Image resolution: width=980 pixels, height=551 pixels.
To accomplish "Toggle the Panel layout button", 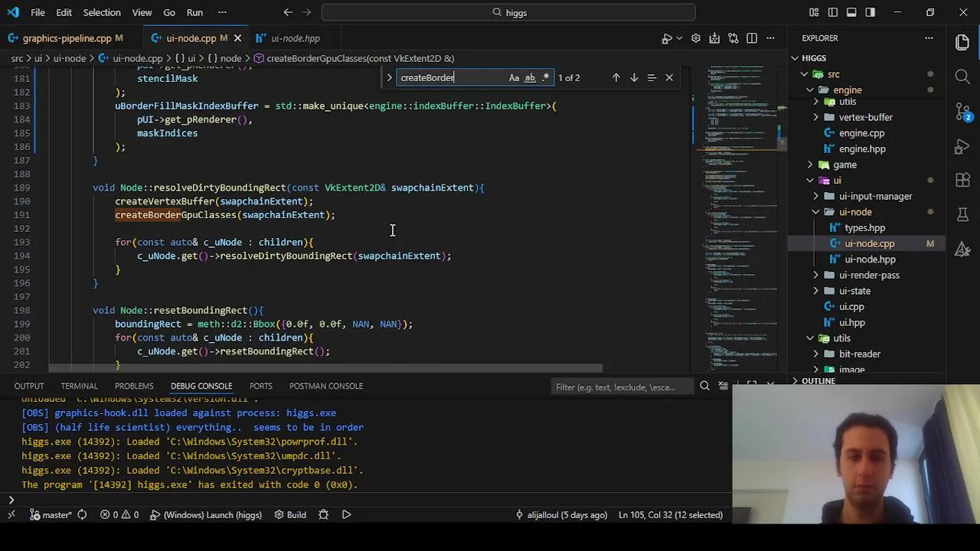I will [x=851, y=12].
